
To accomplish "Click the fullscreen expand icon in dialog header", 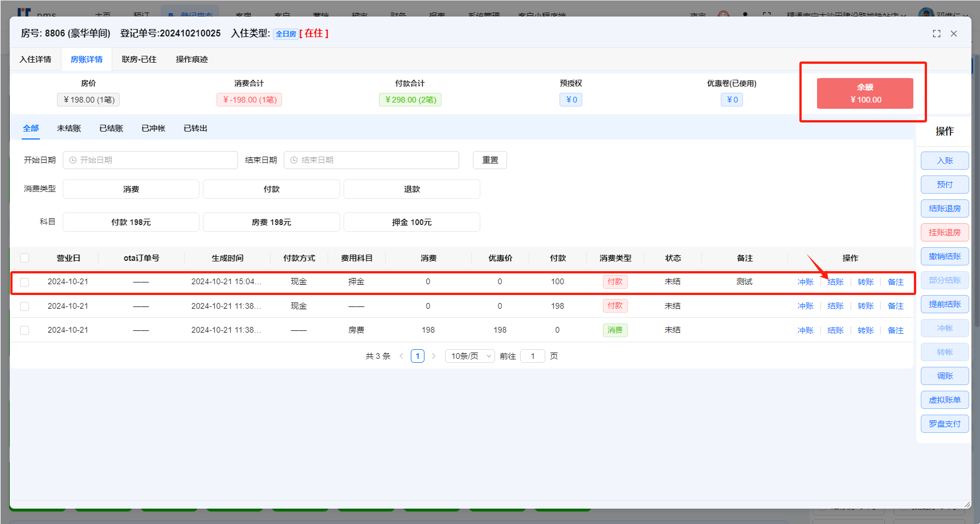I will coord(936,34).
